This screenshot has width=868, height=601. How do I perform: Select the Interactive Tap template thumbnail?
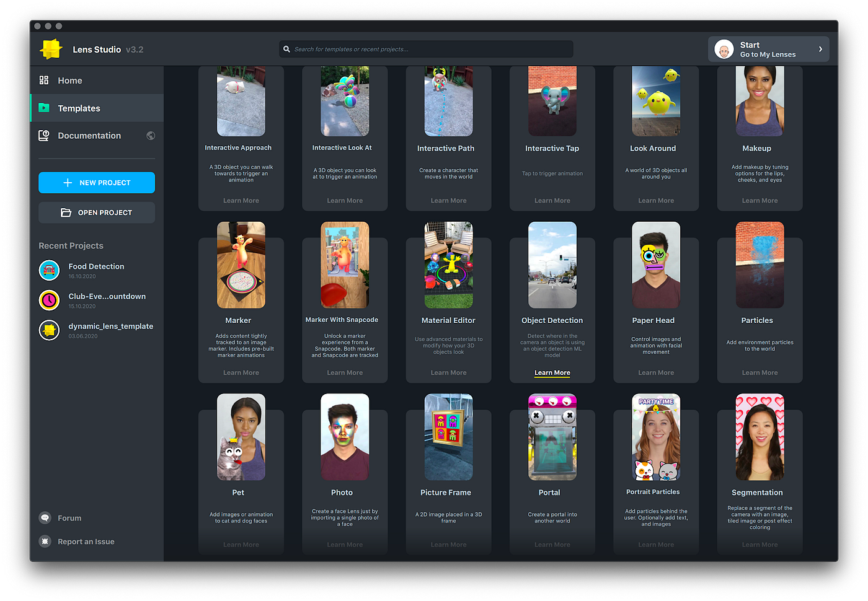[552, 101]
